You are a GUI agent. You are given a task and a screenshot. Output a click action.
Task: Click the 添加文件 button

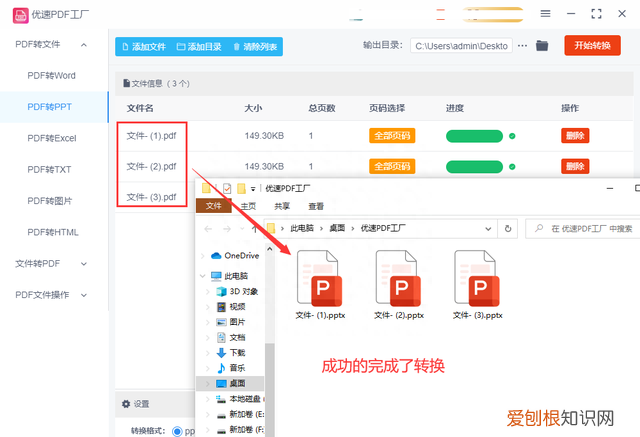pos(144,47)
